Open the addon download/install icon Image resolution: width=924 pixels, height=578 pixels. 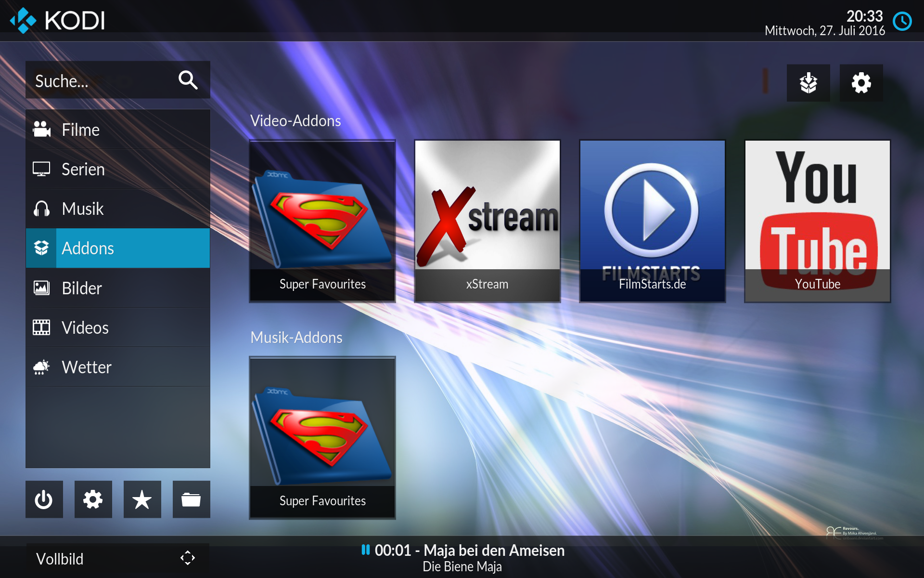(x=808, y=83)
